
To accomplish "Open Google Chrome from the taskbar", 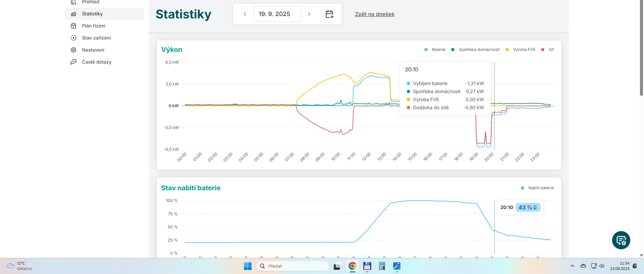I will coord(352,266).
